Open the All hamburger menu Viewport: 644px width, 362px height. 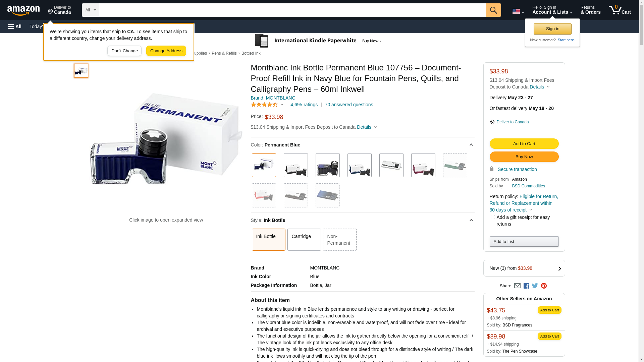[15, 26]
